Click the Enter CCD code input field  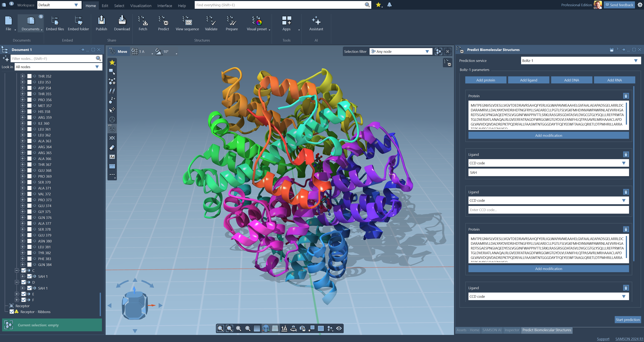point(548,210)
